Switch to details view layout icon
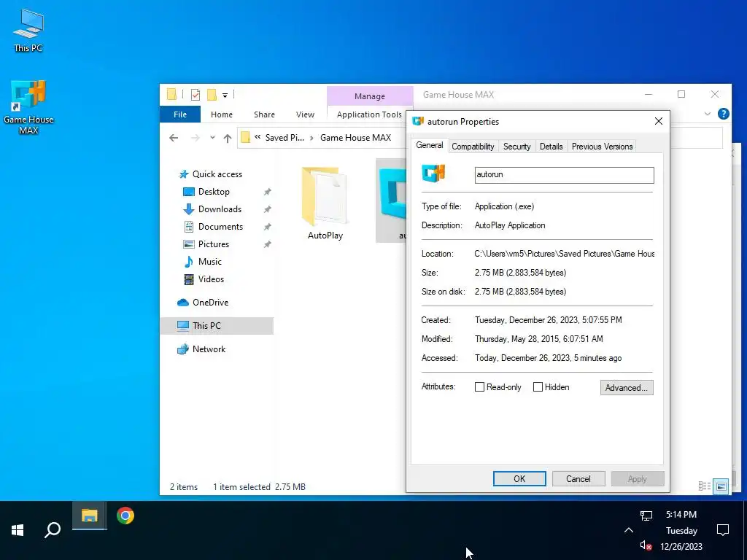This screenshot has height=560, width=747. [704, 486]
